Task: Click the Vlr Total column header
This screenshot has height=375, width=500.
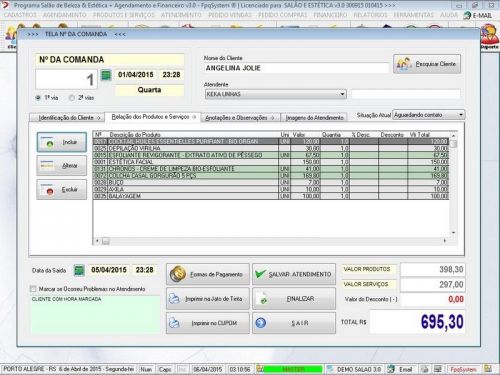Action: point(420,135)
